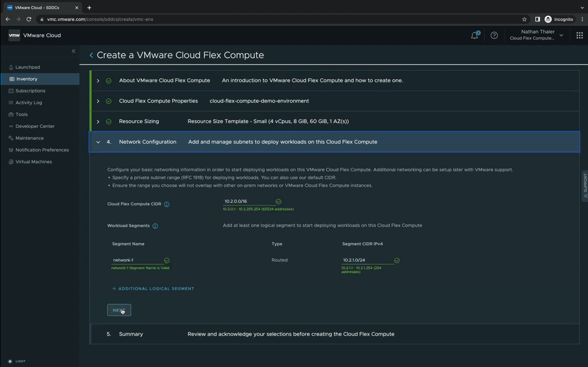Open the help question mark icon
588x367 pixels.
pos(494,35)
